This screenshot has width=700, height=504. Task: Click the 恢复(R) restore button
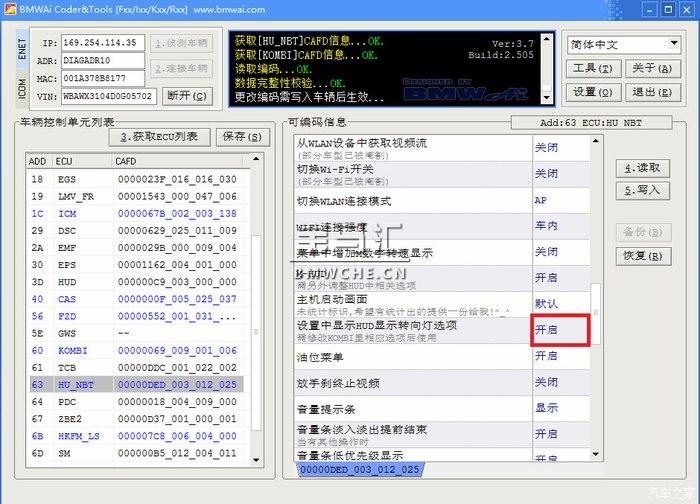(x=641, y=256)
